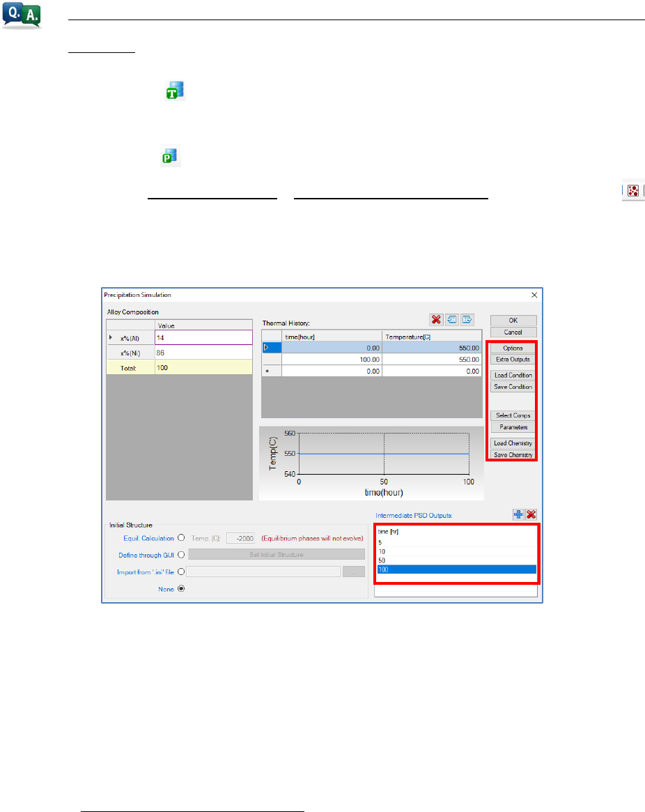The width and height of the screenshot is (645, 812).
Task: Click the Load Chemistry button
Action: tap(513, 443)
